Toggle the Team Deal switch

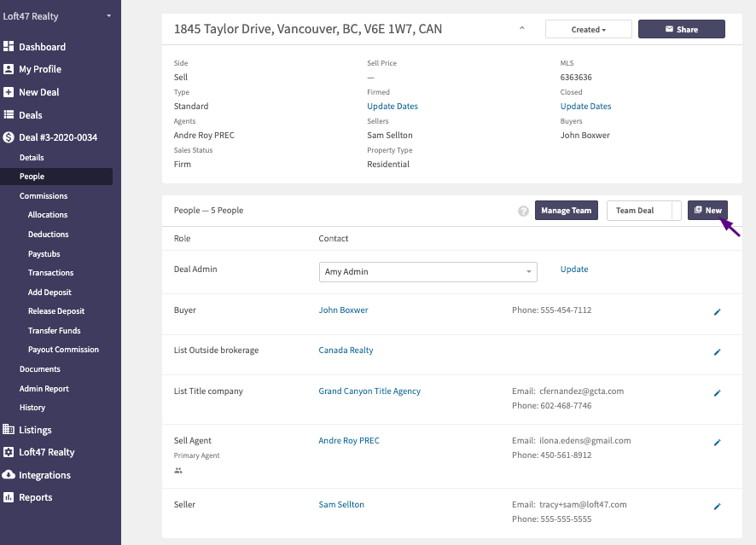point(643,211)
